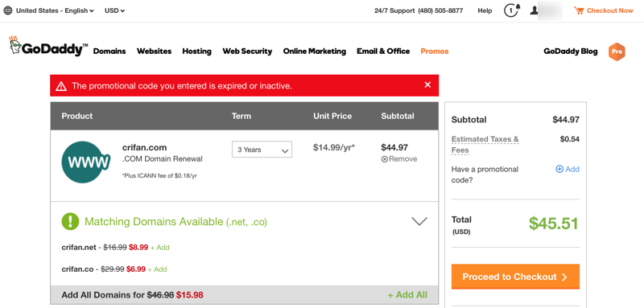
Task: Collapse the Matching Domains Available section
Action: pyautogui.click(x=419, y=221)
